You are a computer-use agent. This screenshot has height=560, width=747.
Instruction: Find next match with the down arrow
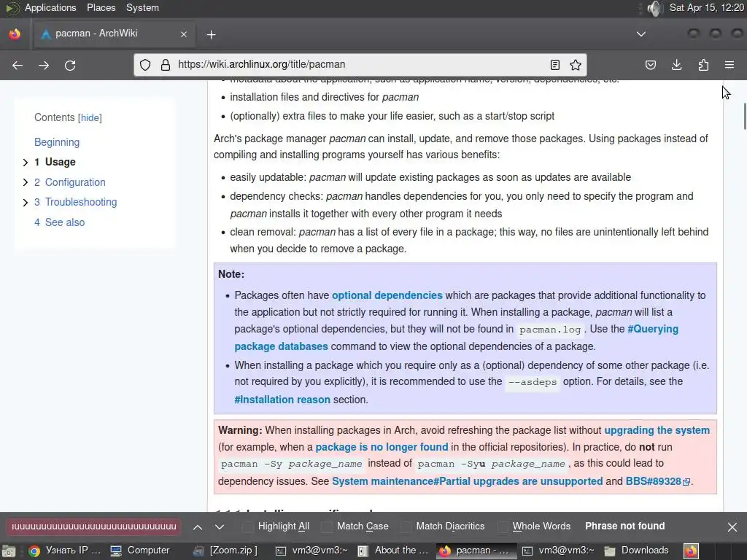tap(219, 526)
